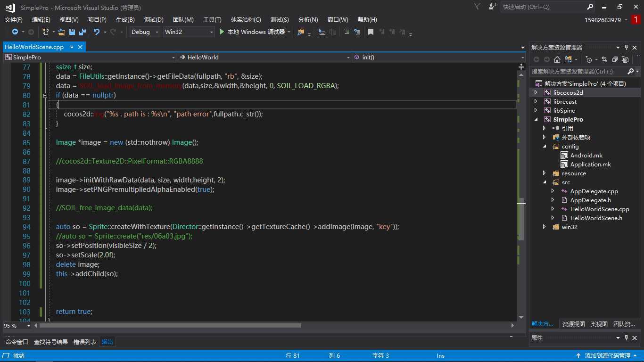Click the Find in Files toolbar icon

301,32
